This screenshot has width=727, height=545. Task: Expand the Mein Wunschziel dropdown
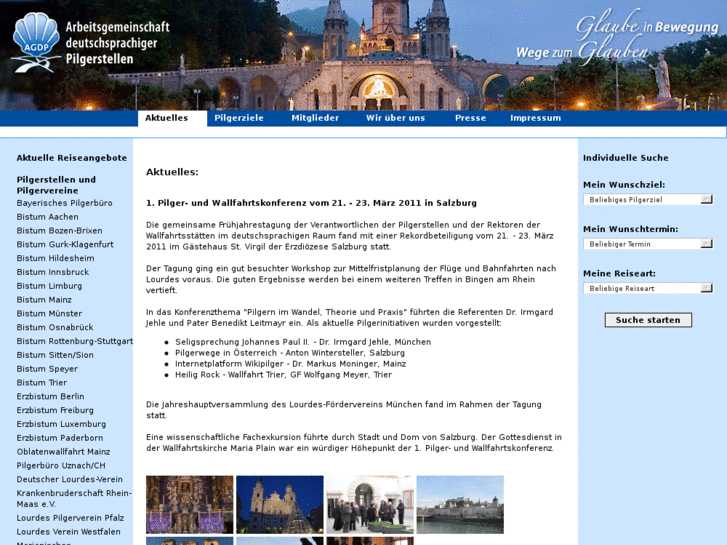(x=648, y=200)
